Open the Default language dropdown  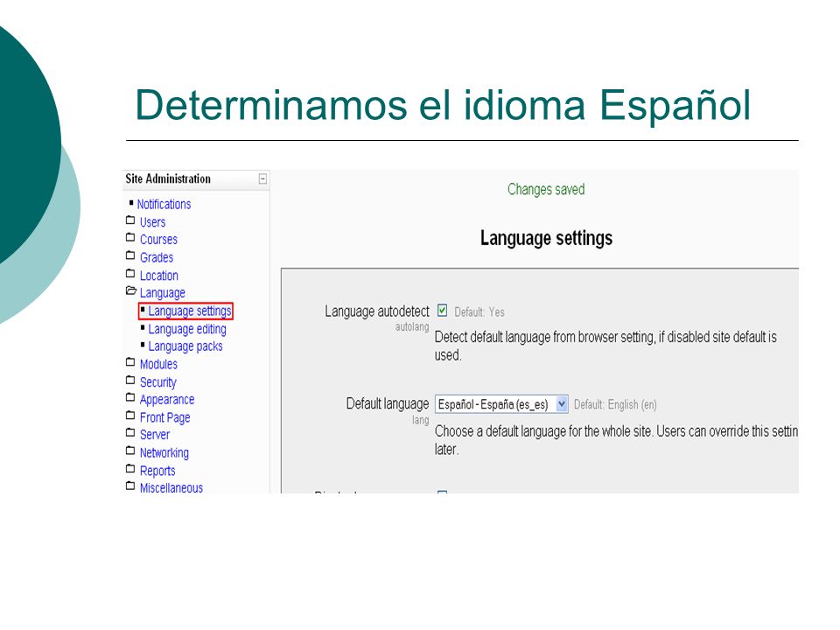[501, 404]
